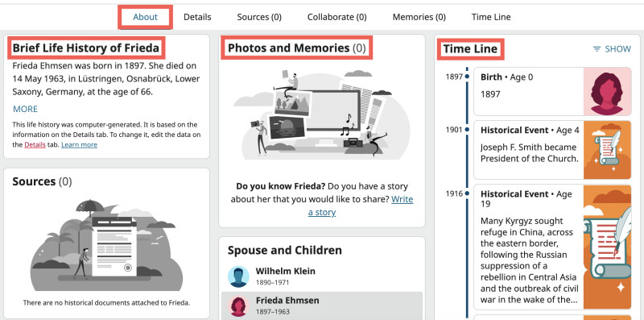Select the Memories (0) tab
Image resolution: width=644 pixels, height=320 pixels.
(419, 17)
